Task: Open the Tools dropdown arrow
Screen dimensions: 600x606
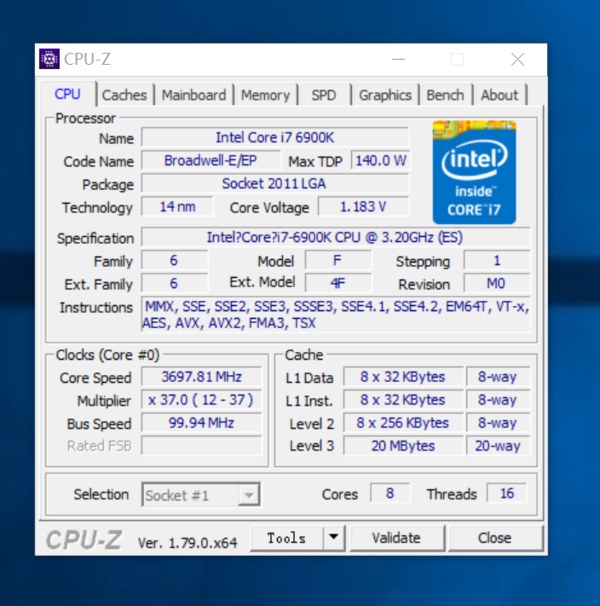Action: tap(334, 537)
